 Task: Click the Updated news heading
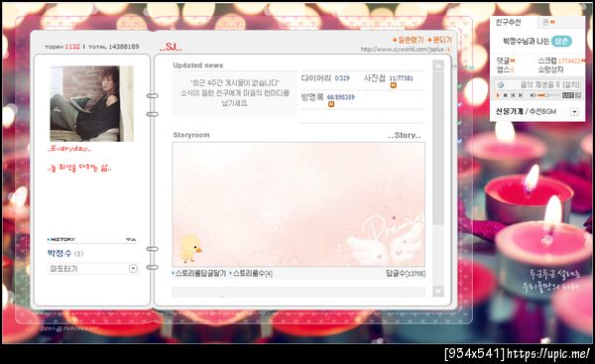coord(198,65)
